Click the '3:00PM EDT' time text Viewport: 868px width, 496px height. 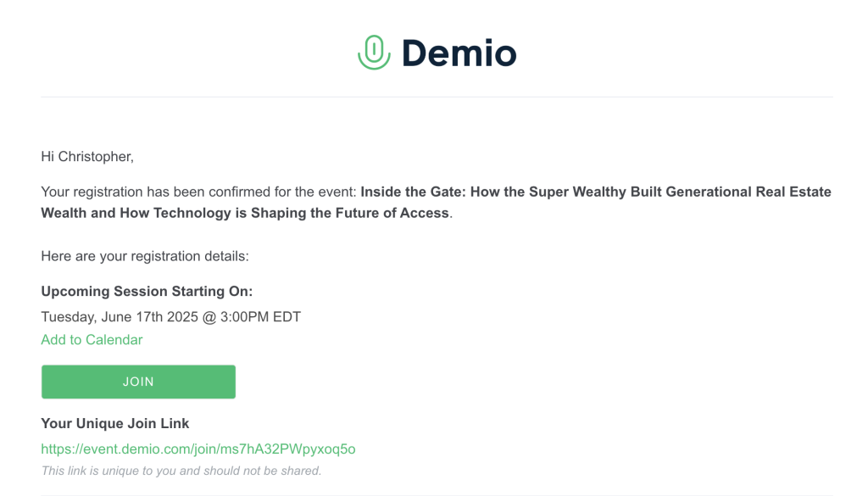pos(261,317)
